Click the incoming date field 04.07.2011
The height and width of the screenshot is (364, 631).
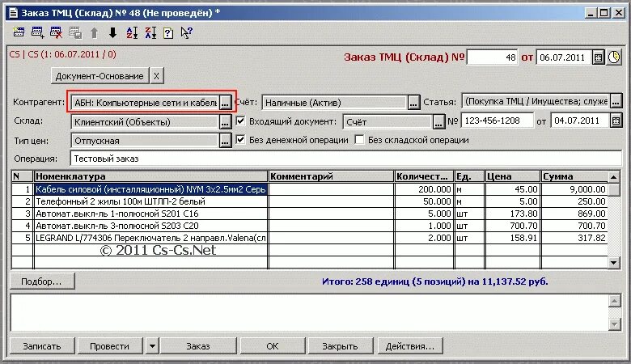[580, 121]
